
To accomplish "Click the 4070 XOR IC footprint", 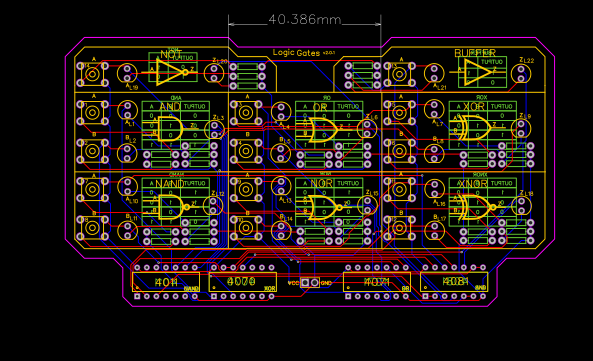I will 243,282.
